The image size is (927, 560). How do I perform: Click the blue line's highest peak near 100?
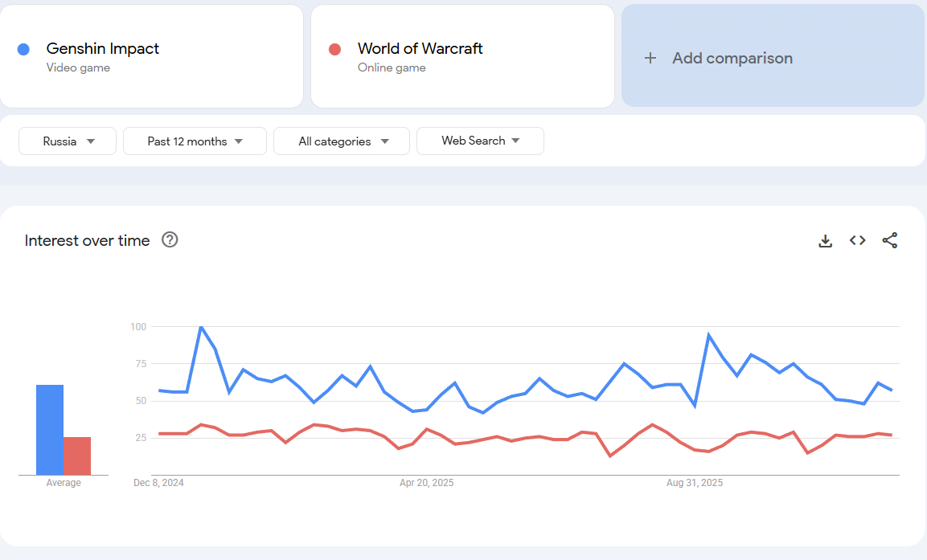tap(200, 327)
